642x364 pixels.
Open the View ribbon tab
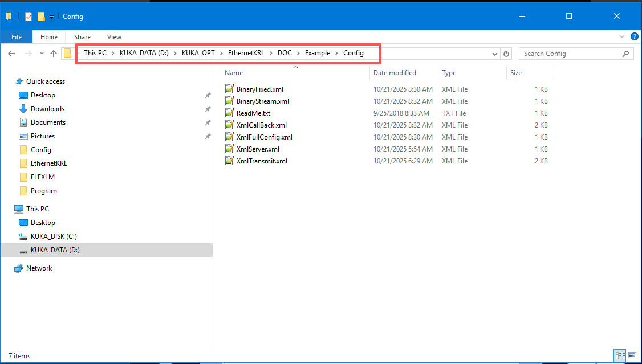(114, 37)
